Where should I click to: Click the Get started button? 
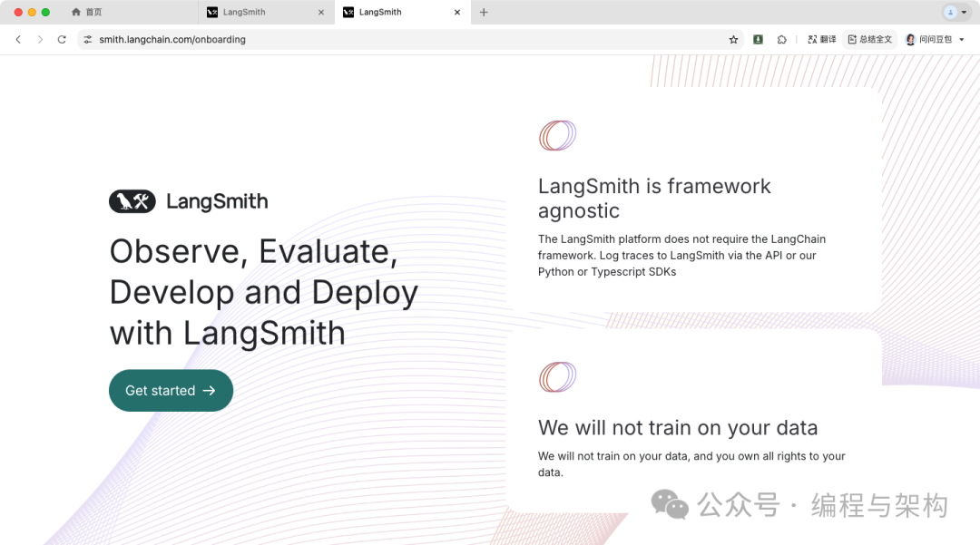coord(171,390)
